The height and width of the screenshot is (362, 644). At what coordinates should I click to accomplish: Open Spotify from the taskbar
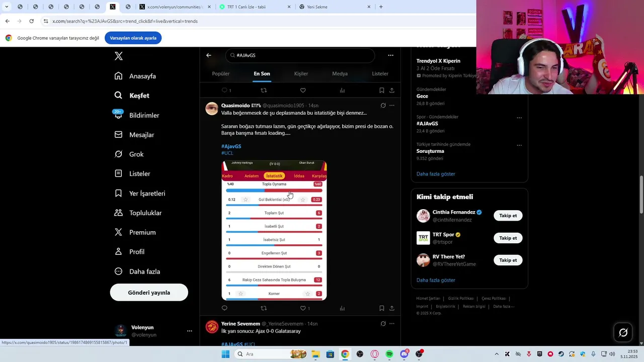pos(389,354)
